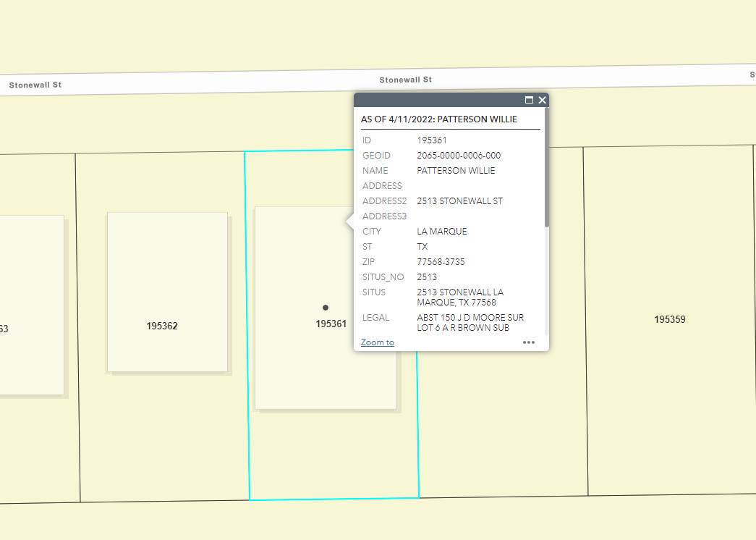
Task: Click the CITY value LA MARQUE
Action: tap(442, 232)
